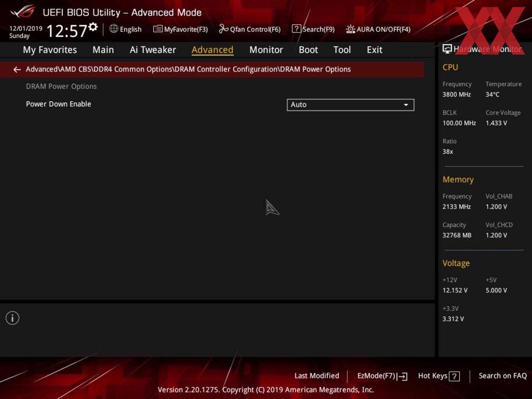The height and width of the screenshot is (399, 532).
Task: Click +5V 5.000 V reading
Action: coord(496,291)
